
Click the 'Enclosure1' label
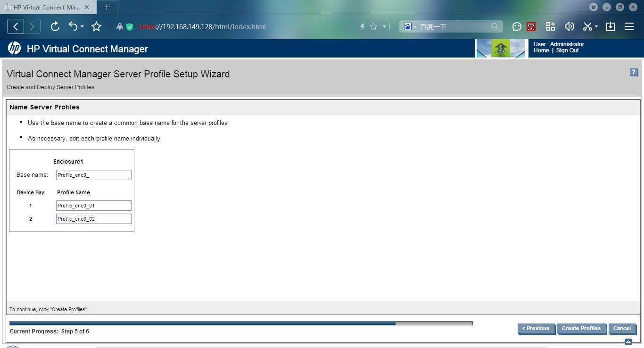(x=68, y=162)
